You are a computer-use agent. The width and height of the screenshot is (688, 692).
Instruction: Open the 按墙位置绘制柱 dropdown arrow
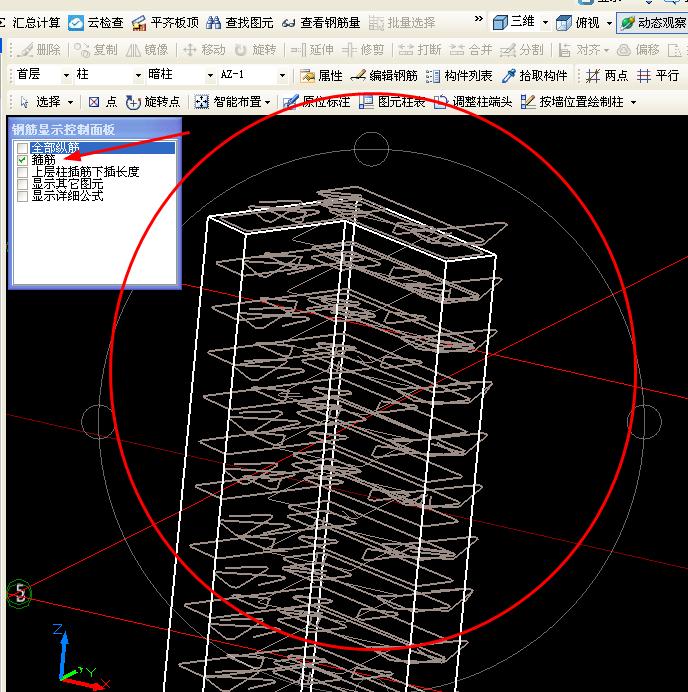click(633, 102)
